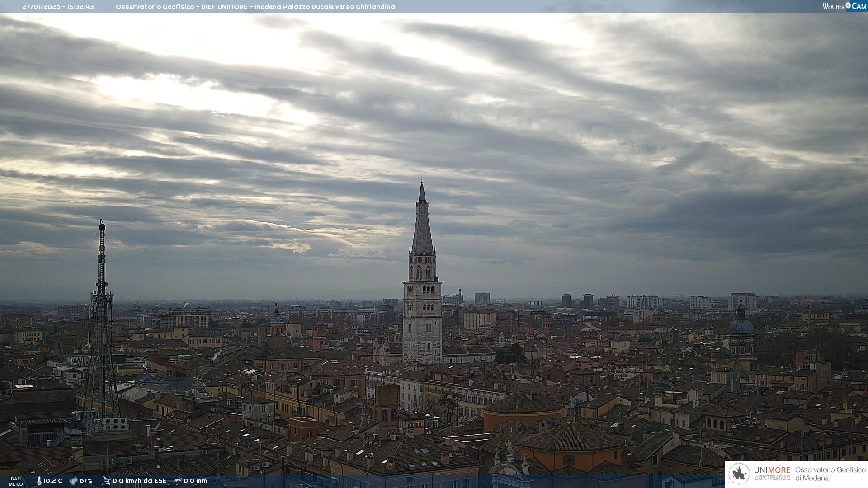
Task: Click Osservatorio Geofisico di Modena caption
Action: [830, 474]
